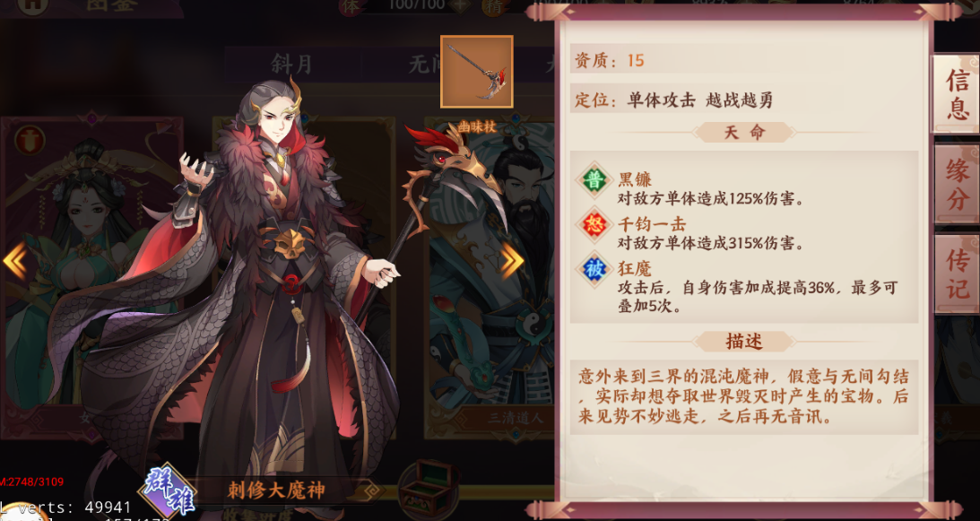Screen dimensions: 980x521
Task: Open the 传记 tab
Action: 957,274
